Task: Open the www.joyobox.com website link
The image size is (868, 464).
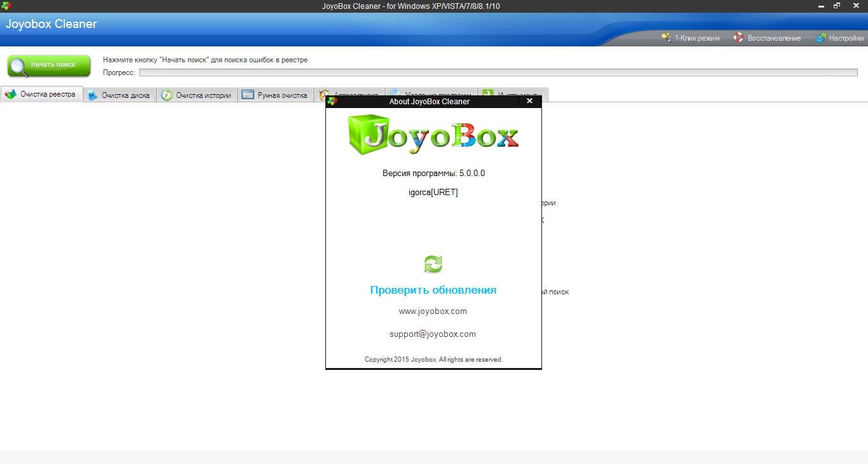Action: (x=433, y=311)
